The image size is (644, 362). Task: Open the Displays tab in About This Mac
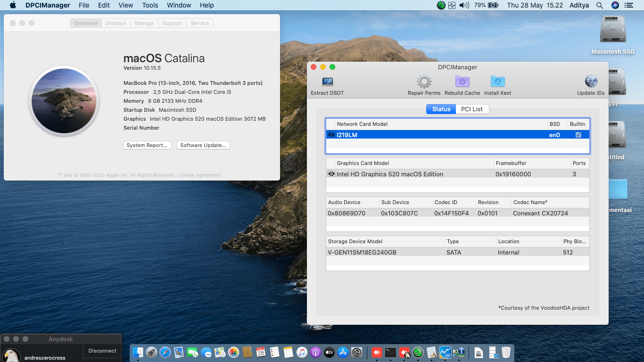116,22
